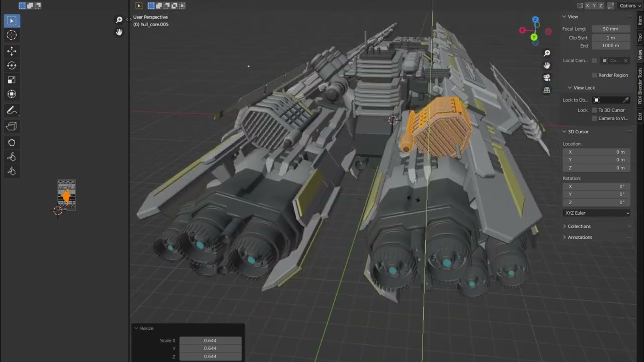Switch to the Tool sidebar tab
Screen dimensions: 644x362
tap(640, 37)
